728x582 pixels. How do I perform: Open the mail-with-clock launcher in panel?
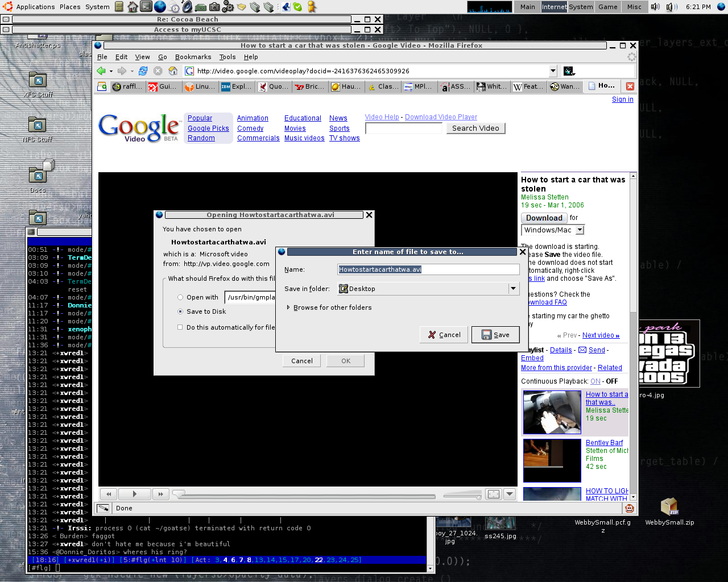(x=173, y=7)
